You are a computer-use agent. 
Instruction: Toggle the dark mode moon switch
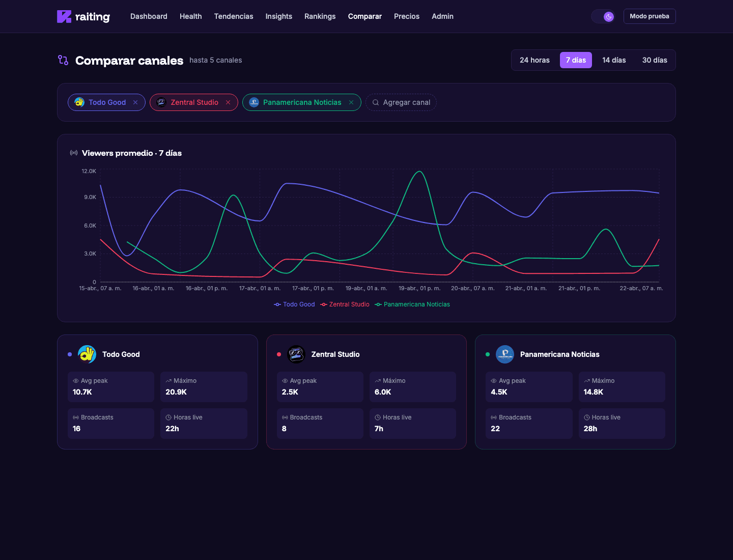click(x=603, y=16)
